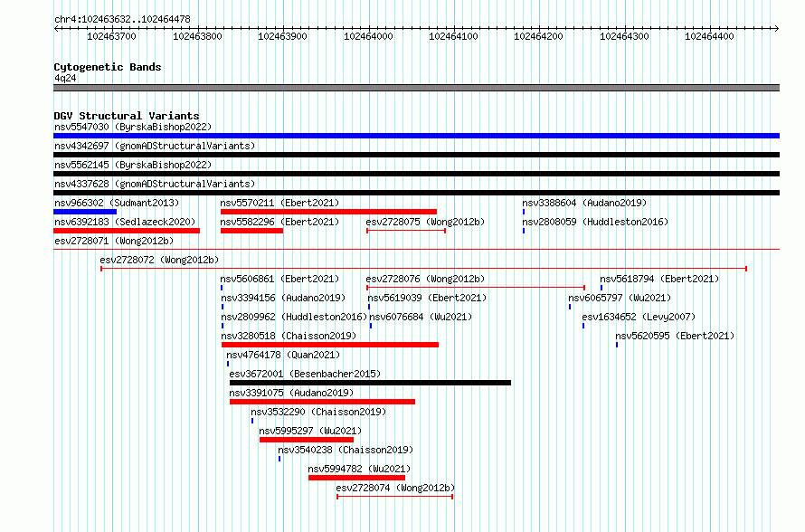This screenshot has width=805, height=532.
Task: Select the blue bar under nsv966302
Action: pyautogui.click(x=85, y=212)
